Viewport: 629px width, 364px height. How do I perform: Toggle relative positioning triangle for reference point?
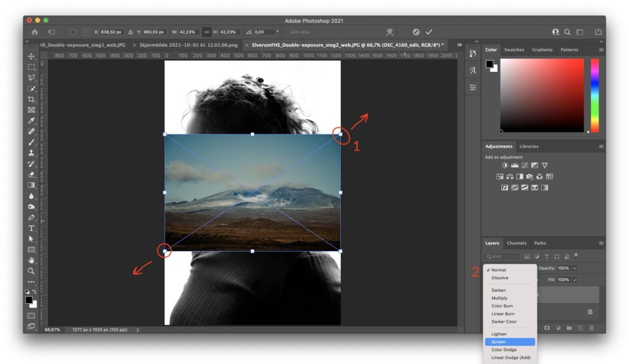tap(130, 32)
